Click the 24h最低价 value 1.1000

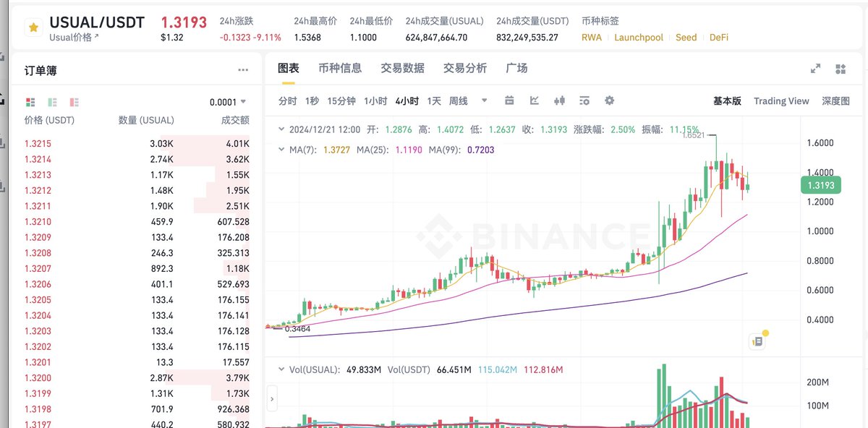click(363, 38)
